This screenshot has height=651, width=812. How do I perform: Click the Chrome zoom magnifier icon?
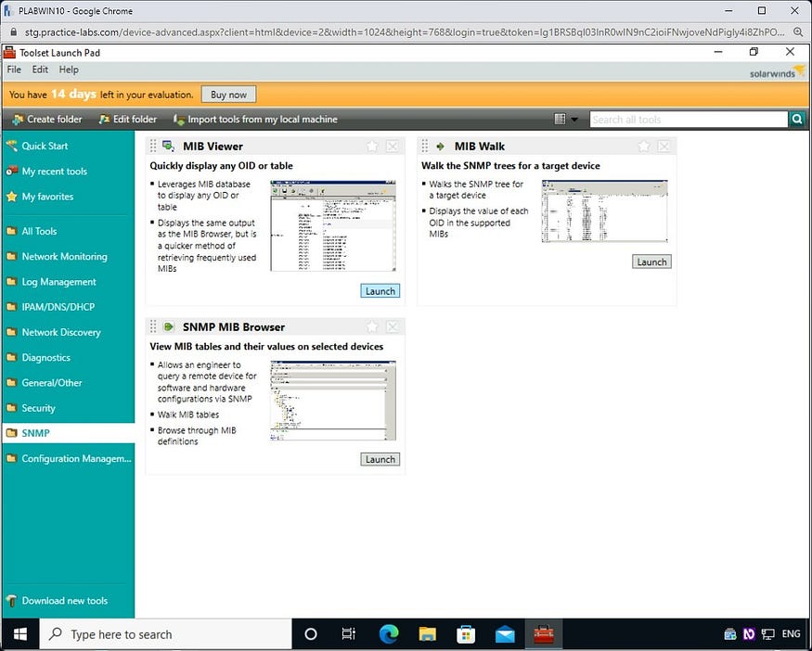[x=798, y=32]
